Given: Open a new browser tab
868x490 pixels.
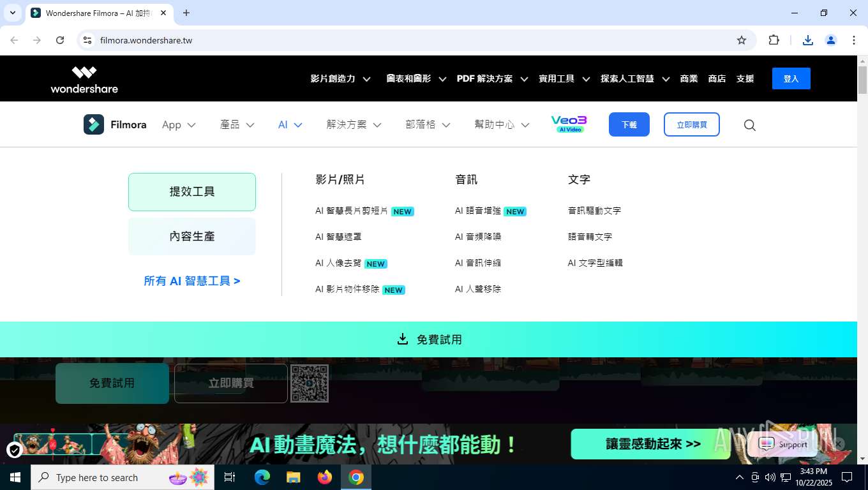Looking at the screenshot, I should (x=186, y=13).
